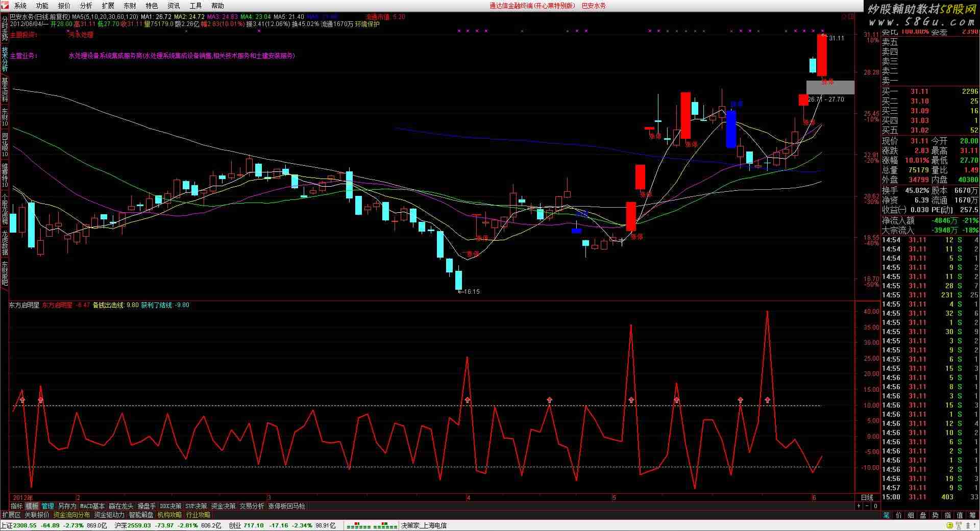Switch to the 分时走势 side tab
This screenshot has width=980, height=531.
tap(5, 29)
